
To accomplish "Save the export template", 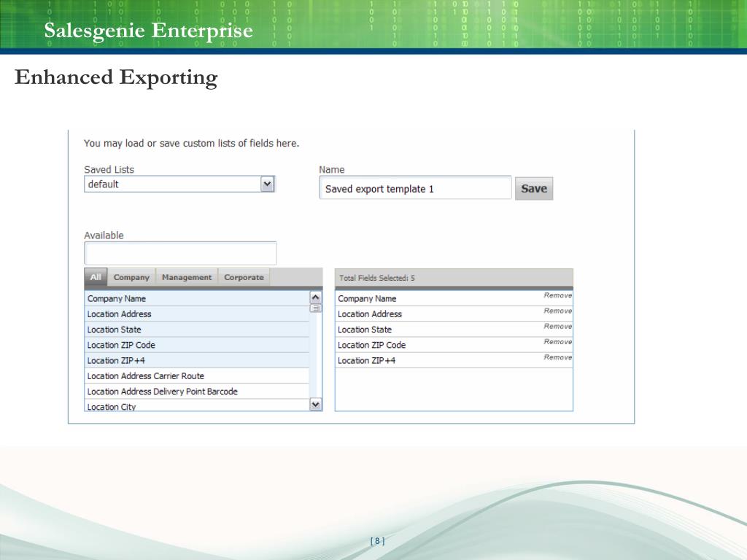I will point(534,189).
